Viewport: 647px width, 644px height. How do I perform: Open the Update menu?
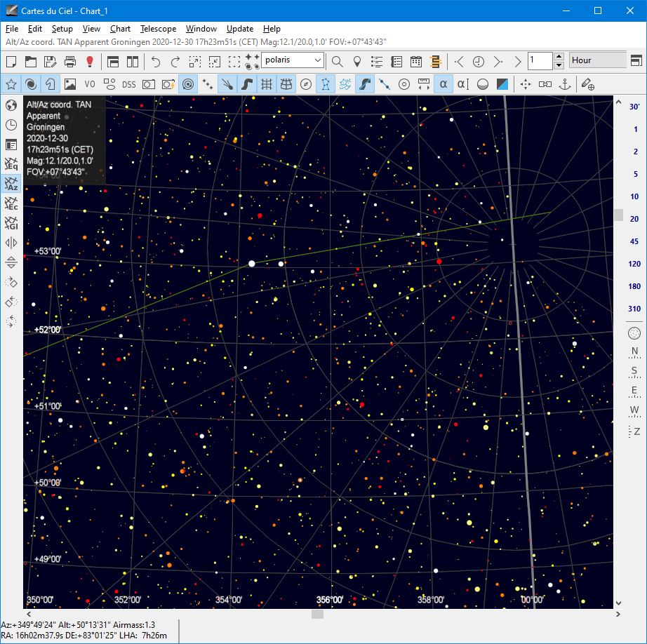pyautogui.click(x=240, y=29)
